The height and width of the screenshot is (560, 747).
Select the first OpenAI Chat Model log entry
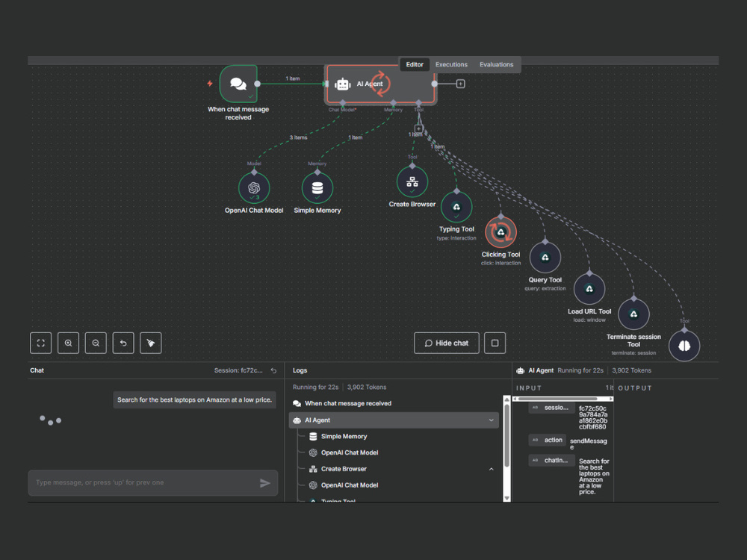click(x=349, y=453)
